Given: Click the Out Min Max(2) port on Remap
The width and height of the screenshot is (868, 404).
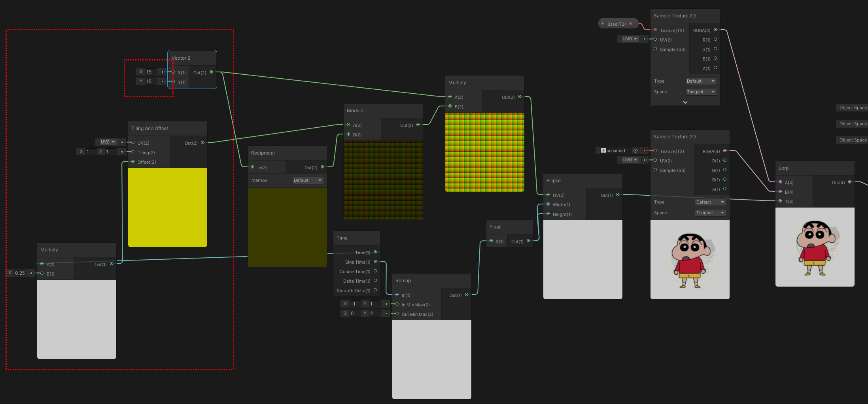Looking at the screenshot, I should click(x=397, y=313).
